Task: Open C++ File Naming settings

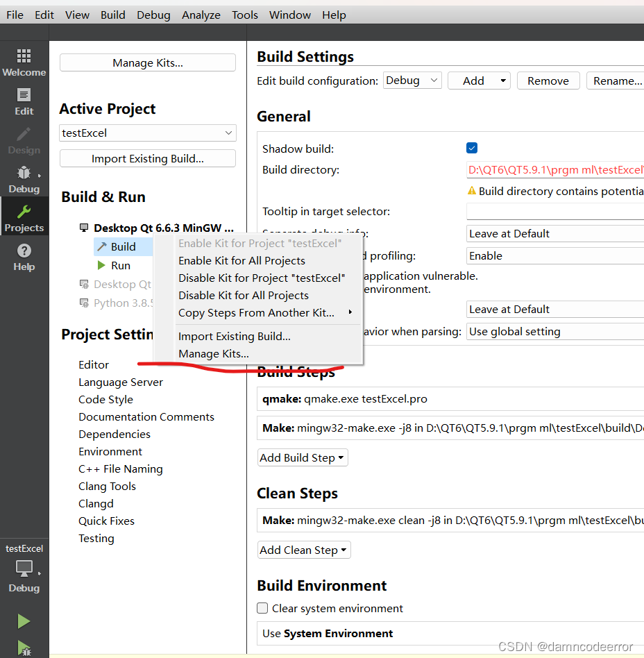Action: point(121,469)
